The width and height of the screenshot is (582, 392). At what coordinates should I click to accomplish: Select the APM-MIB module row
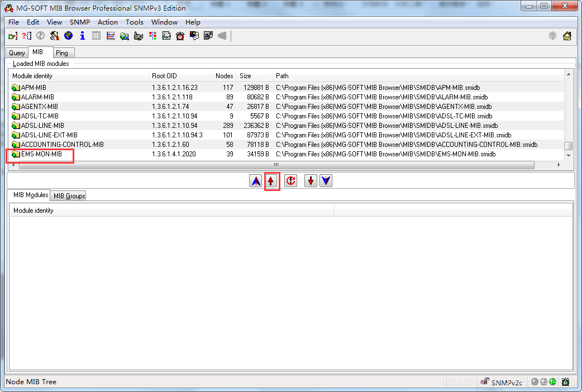coord(287,88)
